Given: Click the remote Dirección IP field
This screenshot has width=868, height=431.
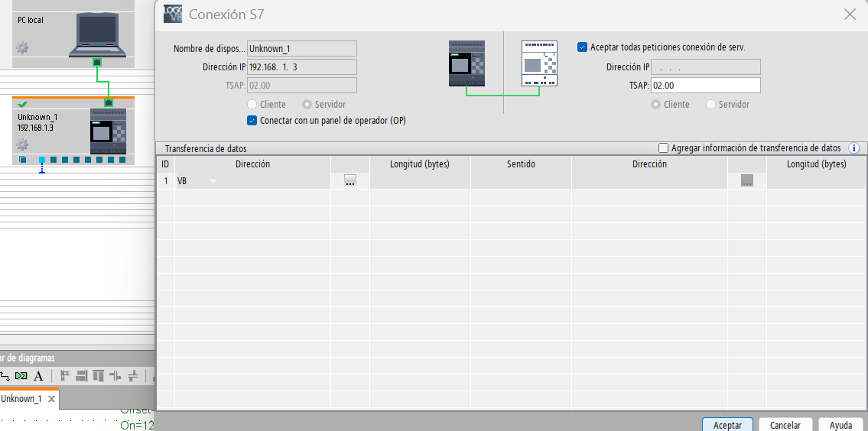Looking at the screenshot, I should point(706,67).
